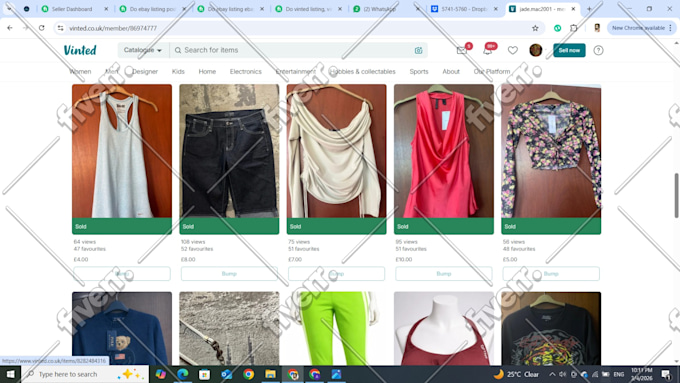Switch to the Seller Dashboard tab
The height and width of the screenshot is (383, 680).
[x=72, y=9]
